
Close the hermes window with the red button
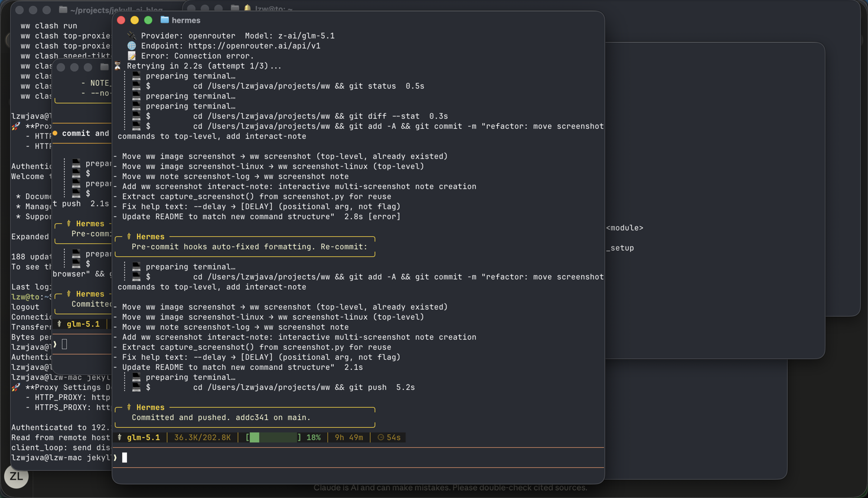tap(121, 20)
